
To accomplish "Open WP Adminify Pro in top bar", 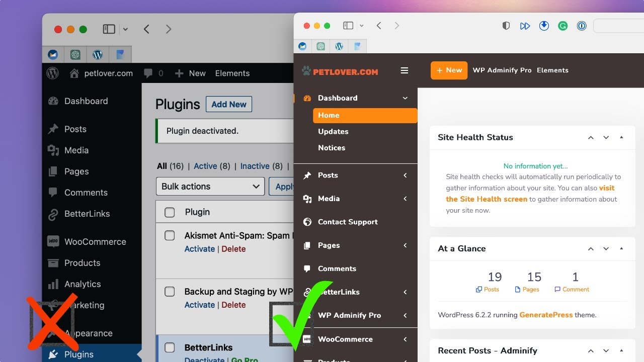I will (x=502, y=70).
